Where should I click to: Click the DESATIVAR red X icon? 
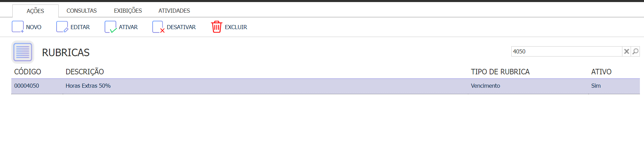click(158, 27)
